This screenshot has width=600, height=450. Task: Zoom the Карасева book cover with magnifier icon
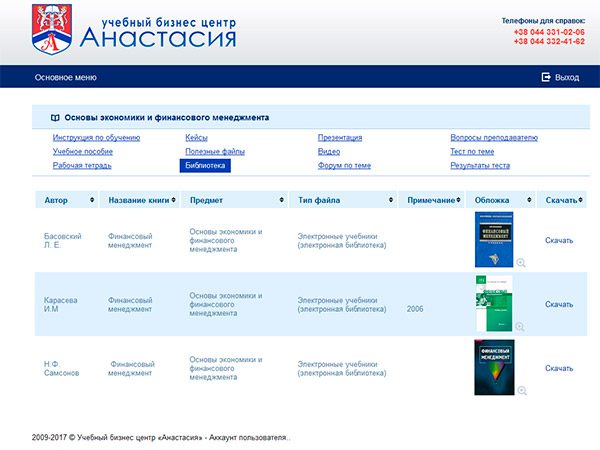coord(521,326)
